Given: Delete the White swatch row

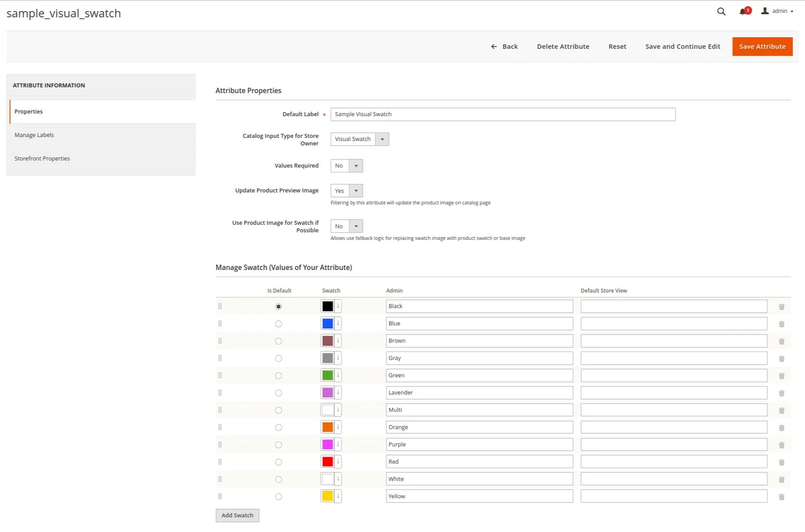Looking at the screenshot, I should click(x=781, y=479).
